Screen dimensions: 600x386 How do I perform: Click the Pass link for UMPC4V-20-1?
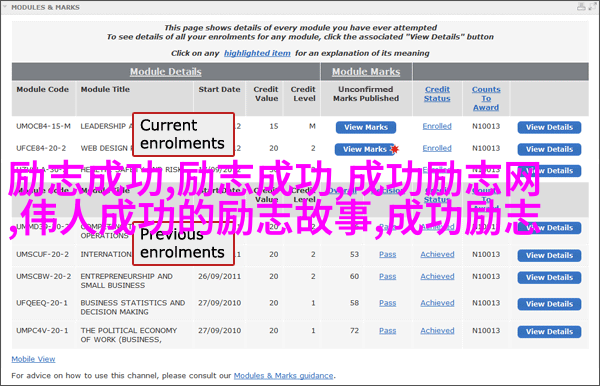point(388,331)
